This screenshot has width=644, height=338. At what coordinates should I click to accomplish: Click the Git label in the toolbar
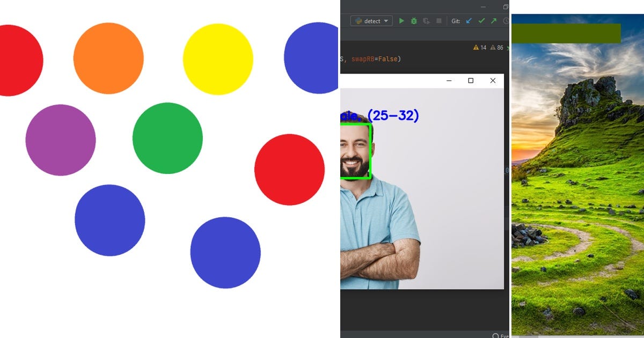coord(456,21)
